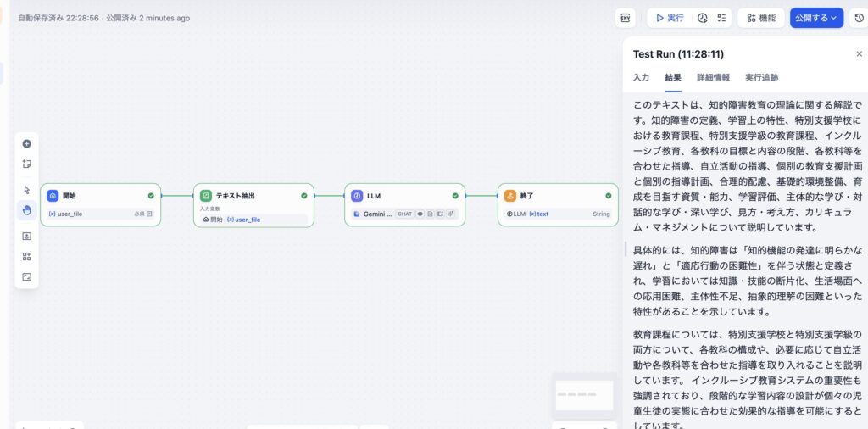
Task: Select the 結果 tab
Action: point(673,77)
